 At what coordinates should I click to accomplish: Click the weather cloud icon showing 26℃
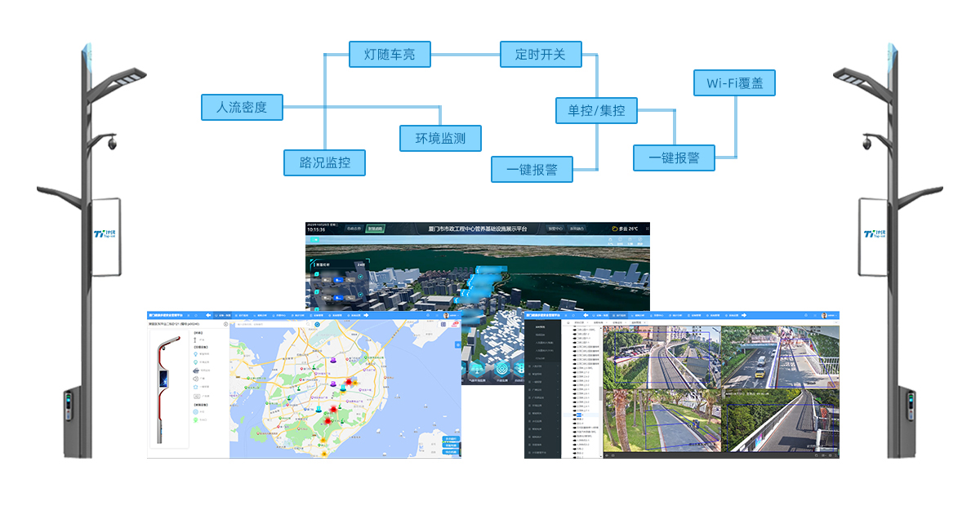[615, 229]
